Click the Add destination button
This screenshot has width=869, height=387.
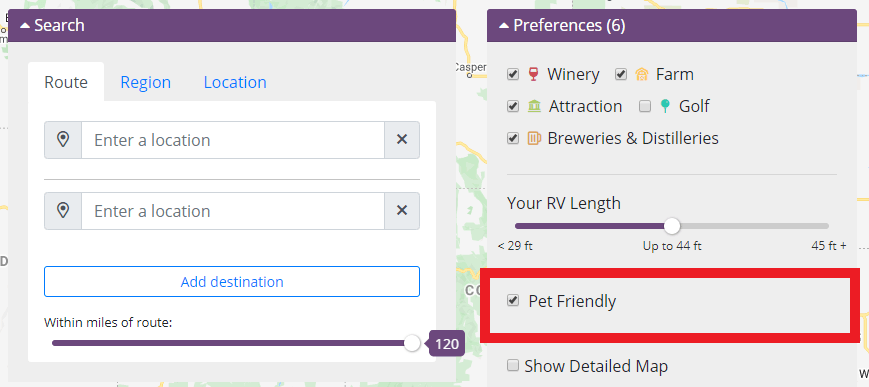pos(232,282)
